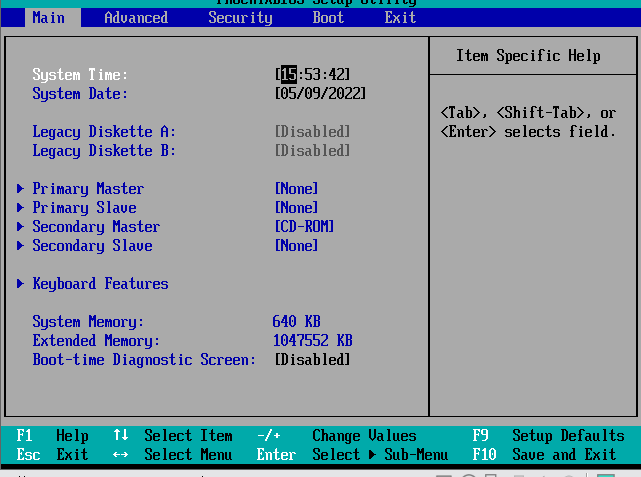Click the Boot-time Diagnostic Screen label

pyautogui.click(x=144, y=360)
